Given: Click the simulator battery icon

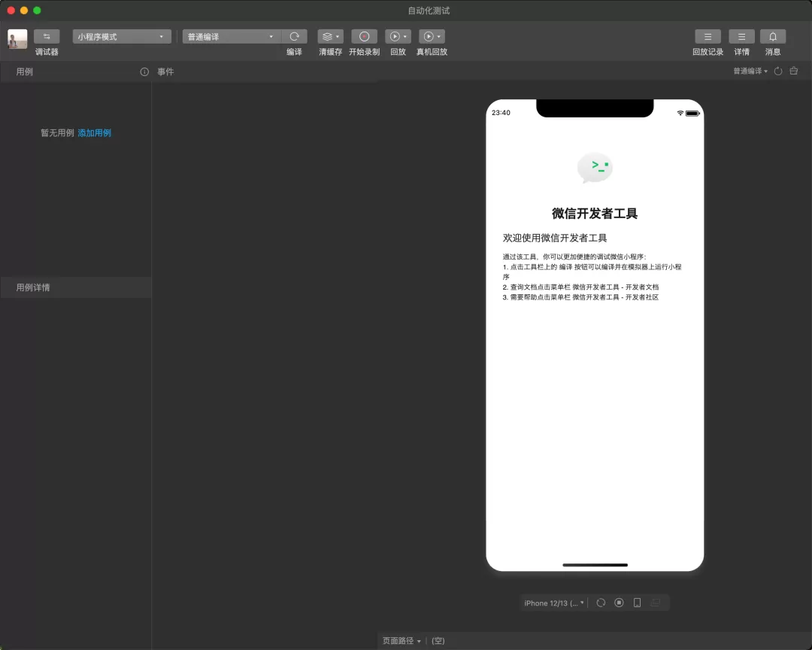Looking at the screenshot, I should pos(693,113).
